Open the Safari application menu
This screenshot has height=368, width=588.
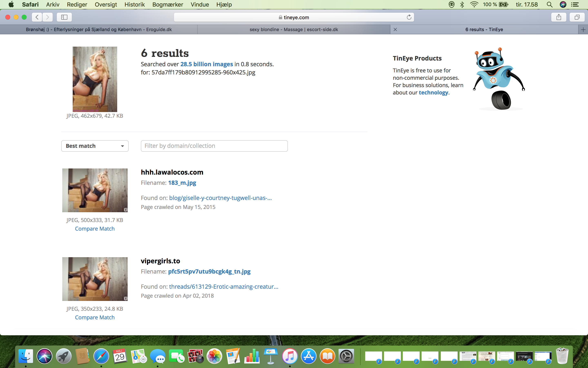30,4
